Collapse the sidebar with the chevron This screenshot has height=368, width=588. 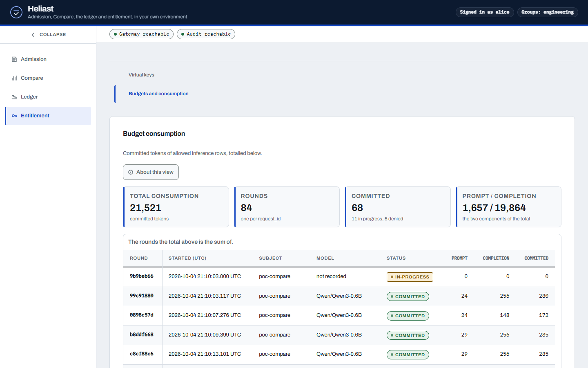pyautogui.click(x=33, y=35)
